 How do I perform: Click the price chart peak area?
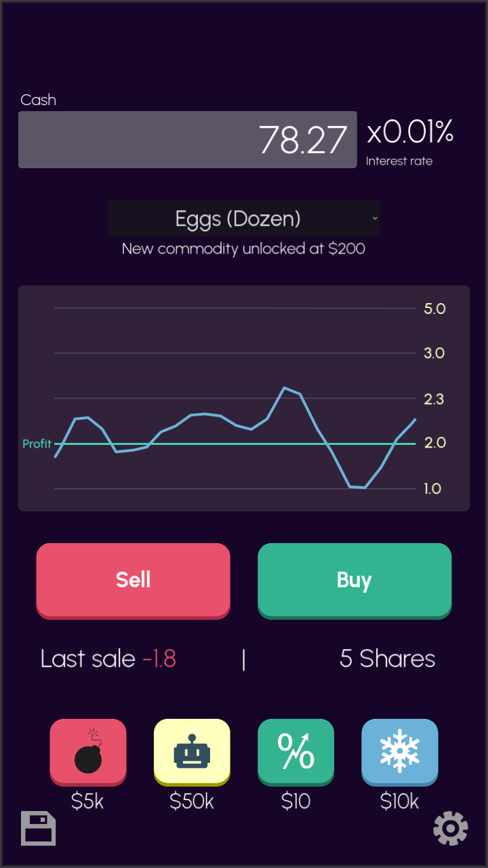pos(285,389)
